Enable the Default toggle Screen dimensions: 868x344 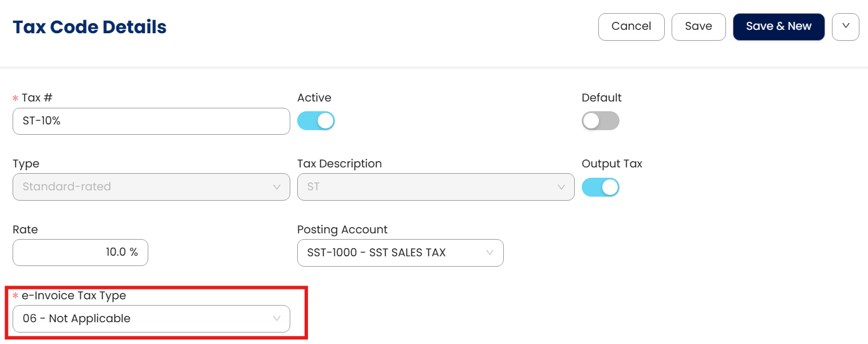(600, 121)
